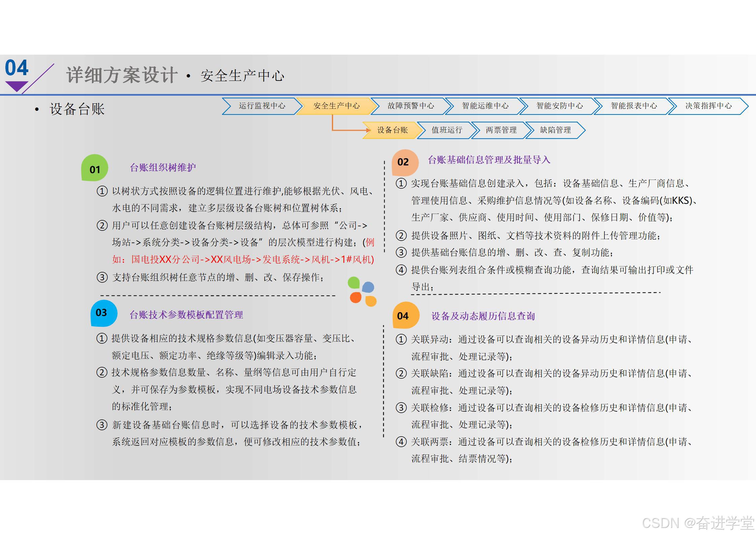The image size is (756, 535).
Task: Open the 智能报表中心 tab
Action: (x=633, y=106)
